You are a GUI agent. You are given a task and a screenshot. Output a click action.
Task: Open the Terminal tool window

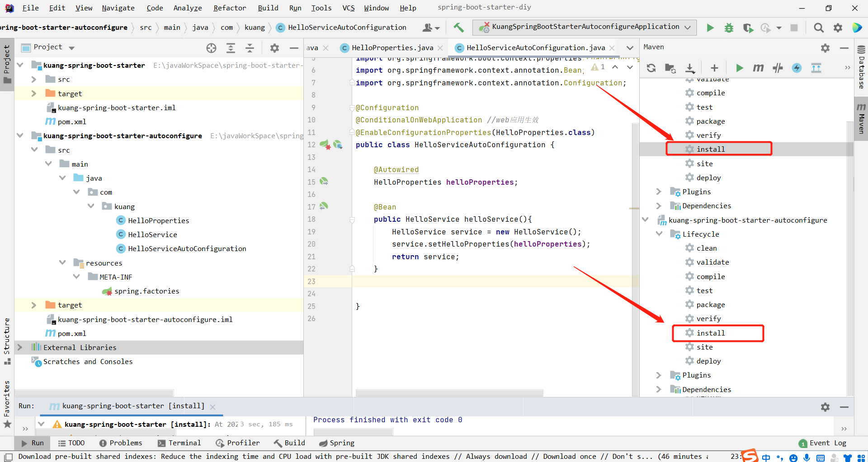[x=179, y=443]
